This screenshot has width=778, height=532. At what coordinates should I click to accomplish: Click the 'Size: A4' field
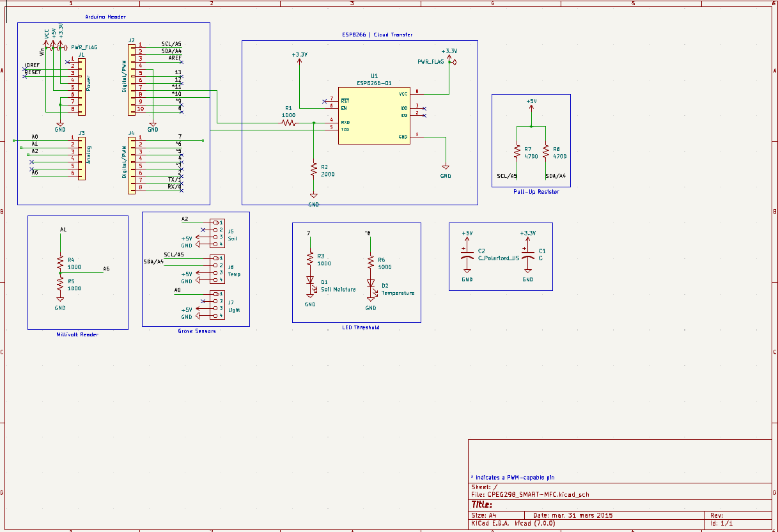(x=484, y=515)
